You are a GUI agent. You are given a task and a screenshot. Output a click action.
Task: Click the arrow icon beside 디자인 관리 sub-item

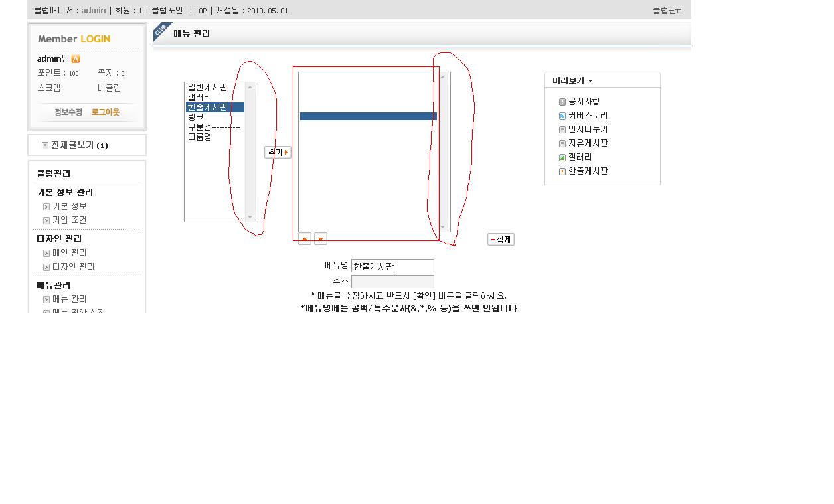point(46,267)
